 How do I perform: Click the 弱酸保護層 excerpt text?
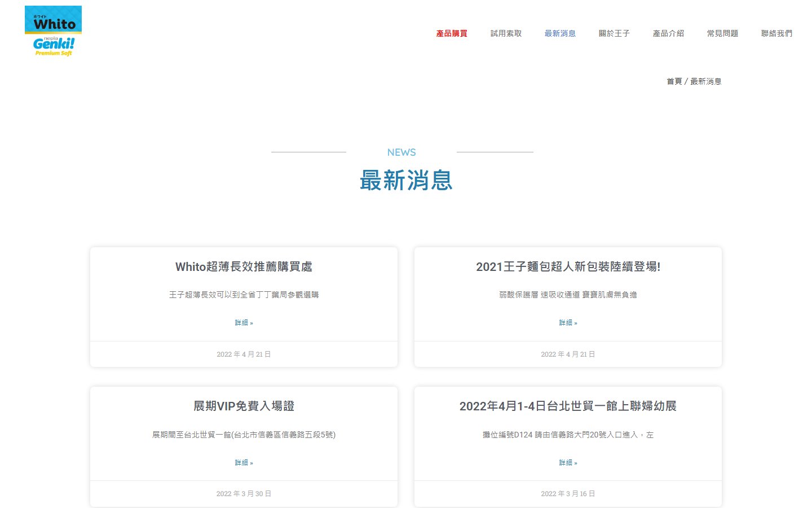point(568,295)
